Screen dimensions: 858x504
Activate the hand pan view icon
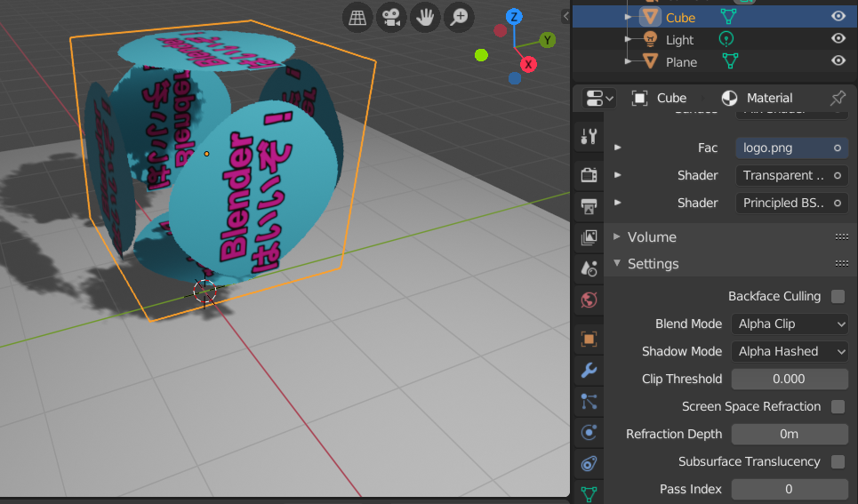425,18
